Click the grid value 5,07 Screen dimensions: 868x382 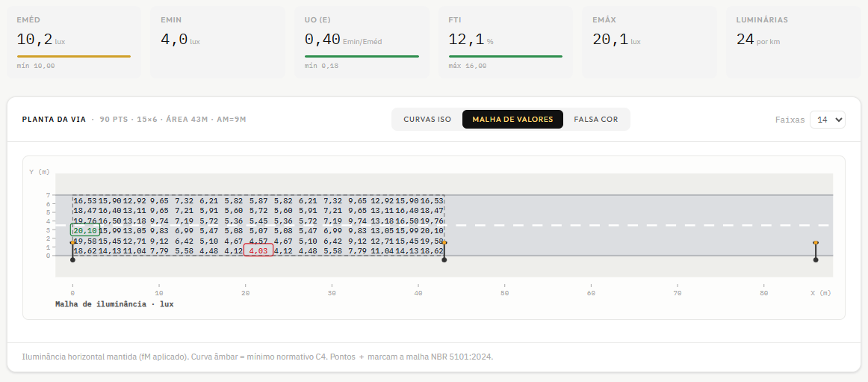pos(258,230)
